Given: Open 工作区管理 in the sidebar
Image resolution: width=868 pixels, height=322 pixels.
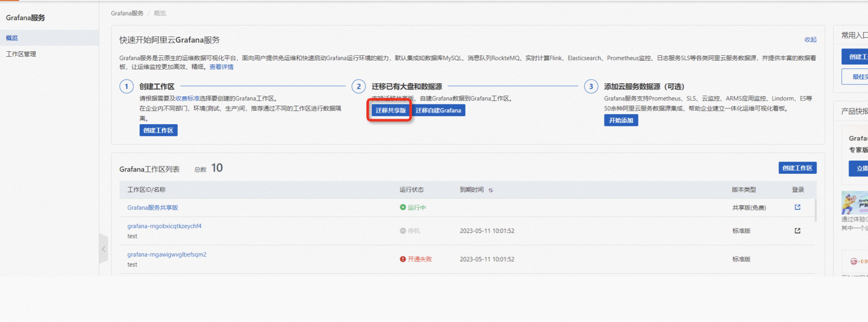Looking at the screenshot, I should (21, 54).
